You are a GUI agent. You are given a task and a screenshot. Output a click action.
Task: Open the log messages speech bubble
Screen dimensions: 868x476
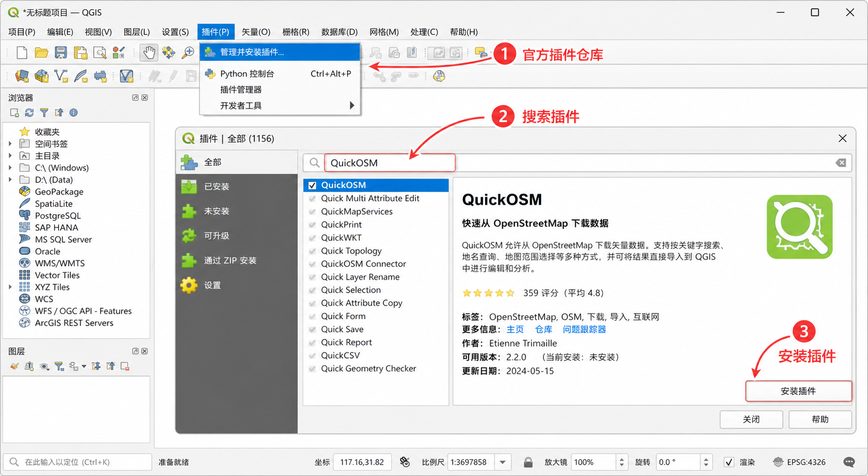click(x=849, y=462)
